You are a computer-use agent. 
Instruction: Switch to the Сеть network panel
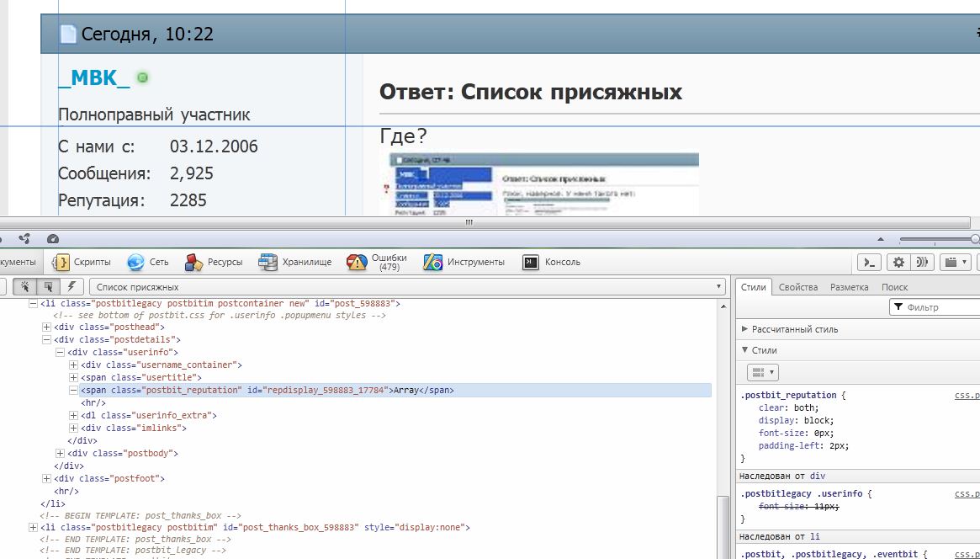148,262
